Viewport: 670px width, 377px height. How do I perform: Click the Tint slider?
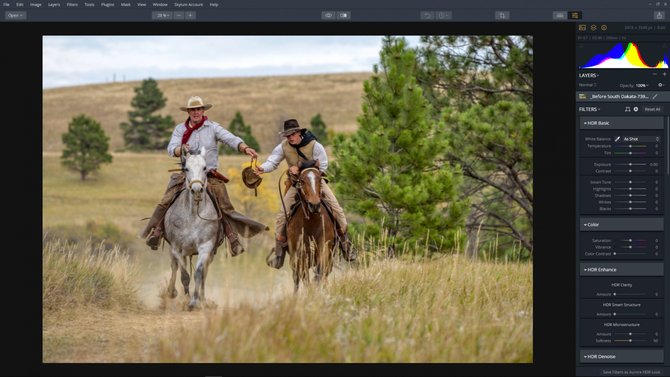pyautogui.click(x=631, y=153)
